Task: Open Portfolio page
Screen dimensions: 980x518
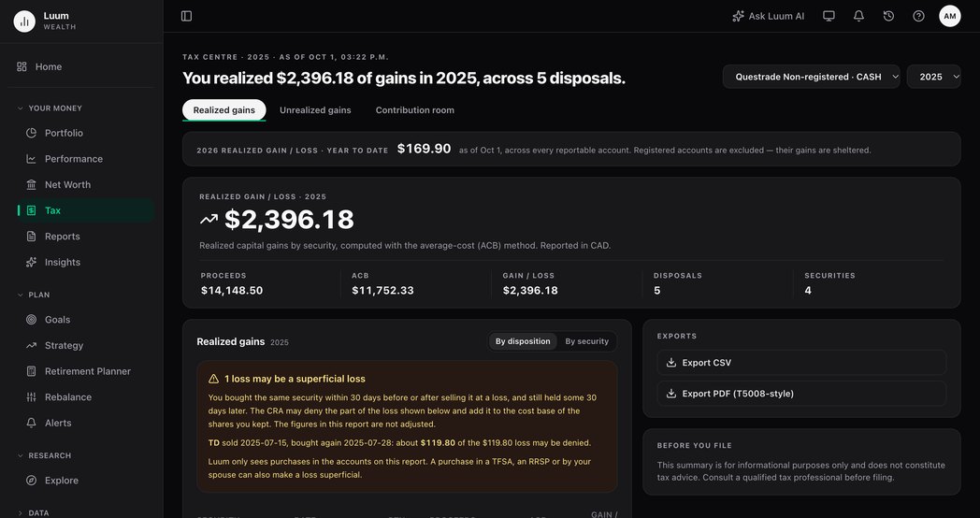Action: [x=85, y=133]
